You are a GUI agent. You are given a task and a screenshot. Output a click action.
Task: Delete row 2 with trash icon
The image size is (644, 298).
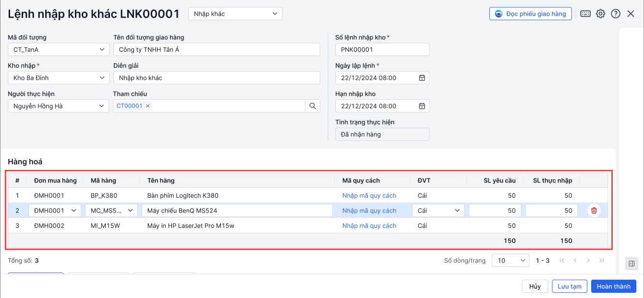coord(594,211)
